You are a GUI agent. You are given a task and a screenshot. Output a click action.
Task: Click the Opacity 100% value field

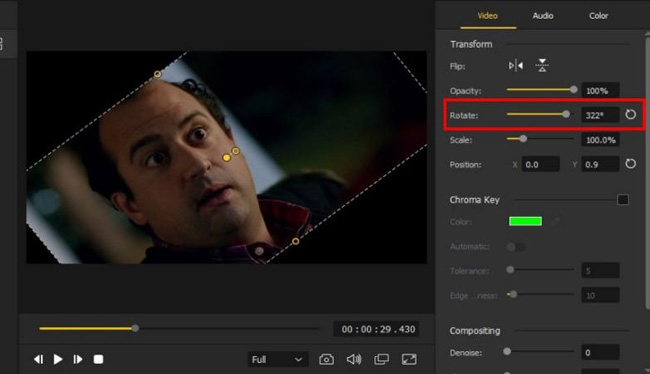point(600,90)
